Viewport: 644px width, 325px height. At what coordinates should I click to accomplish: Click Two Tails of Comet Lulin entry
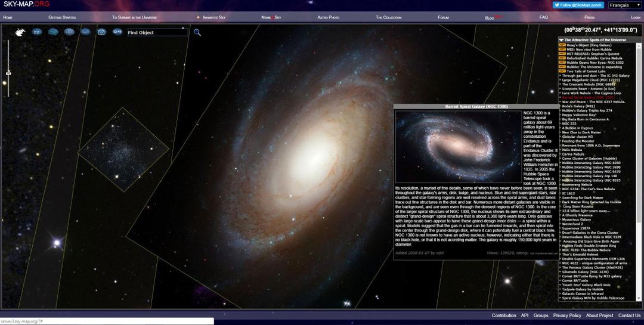[x=586, y=72]
